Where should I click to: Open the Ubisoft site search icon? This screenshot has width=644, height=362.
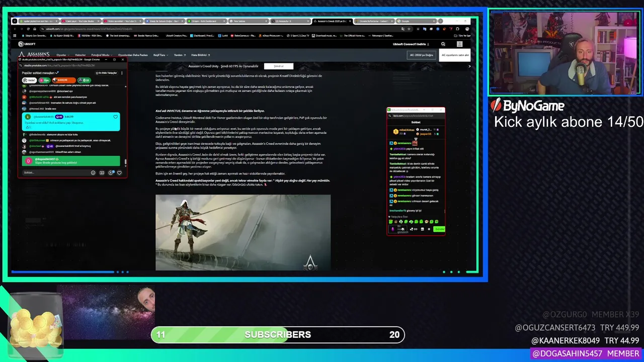point(443,44)
